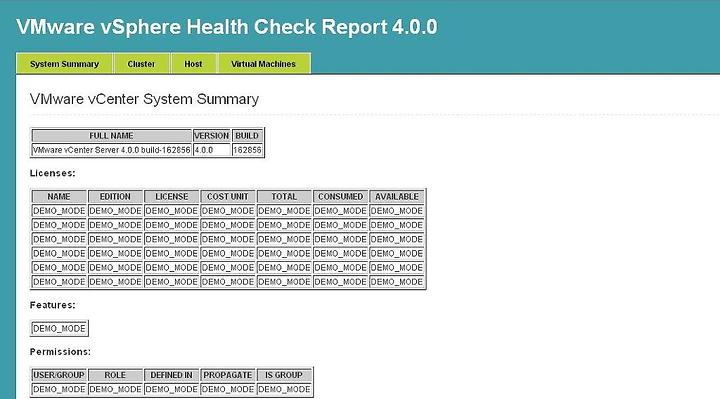Click the 'Features:' section label
Screen dimensions: 720x399
click(x=52, y=305)
